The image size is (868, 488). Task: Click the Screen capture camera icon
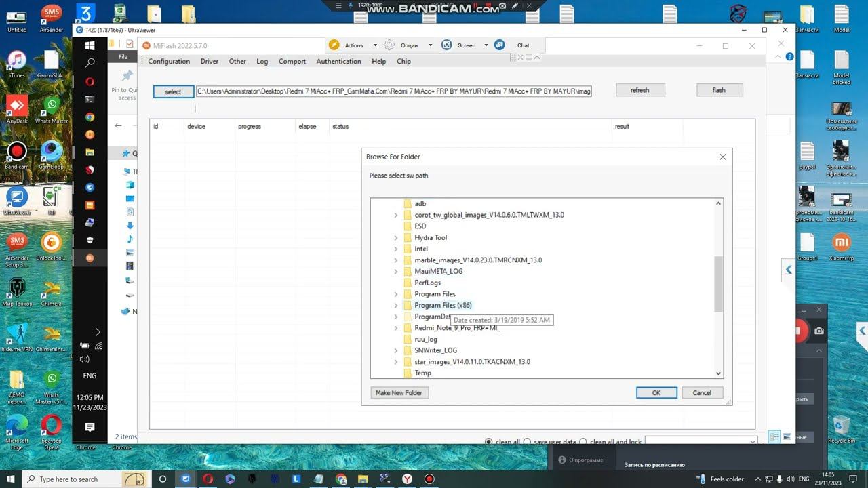pos(447,45)
